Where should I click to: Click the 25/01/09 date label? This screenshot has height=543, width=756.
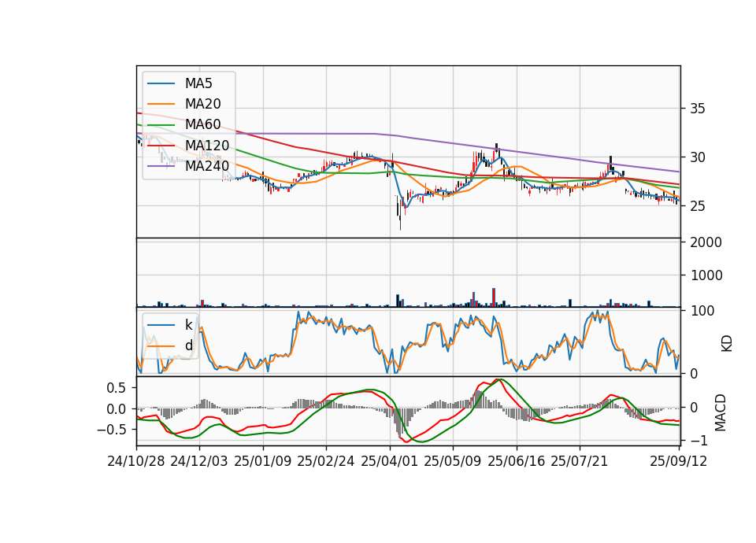click(263, 461)
